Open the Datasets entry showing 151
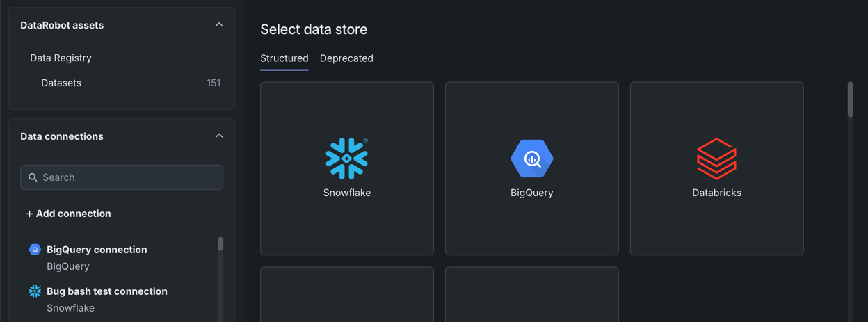The image size is (868, 322). pos(61,83)
